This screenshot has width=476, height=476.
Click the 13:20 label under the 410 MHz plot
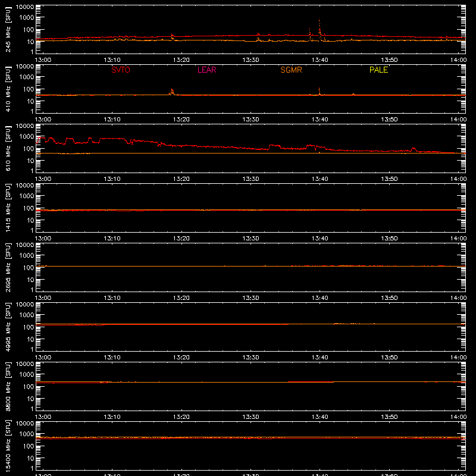[181, 120]
